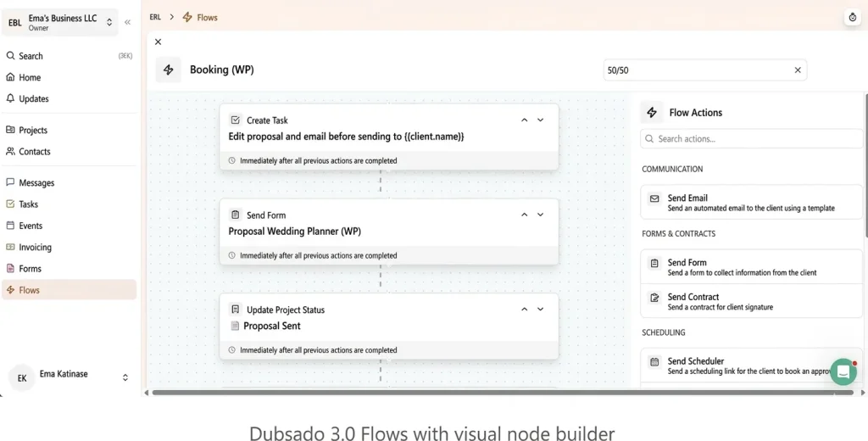This screenshot has width=868, height=441.
Task: Click the timer icon at top right
Action: 852,18
